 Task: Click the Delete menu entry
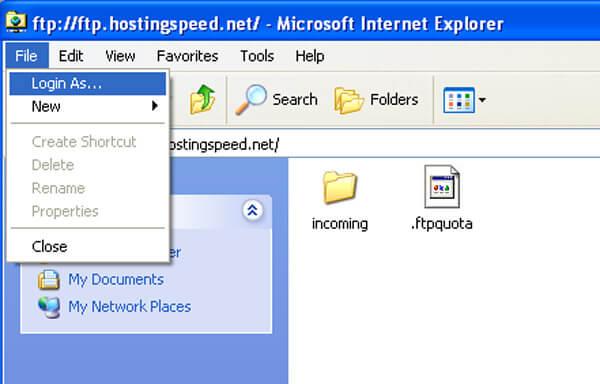pos(88,165)
